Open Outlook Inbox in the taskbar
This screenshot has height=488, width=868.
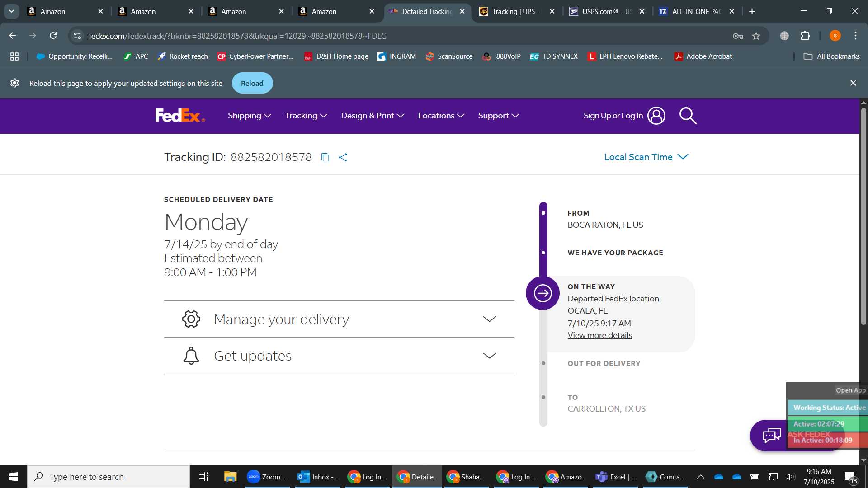click(x=317, y=477)
